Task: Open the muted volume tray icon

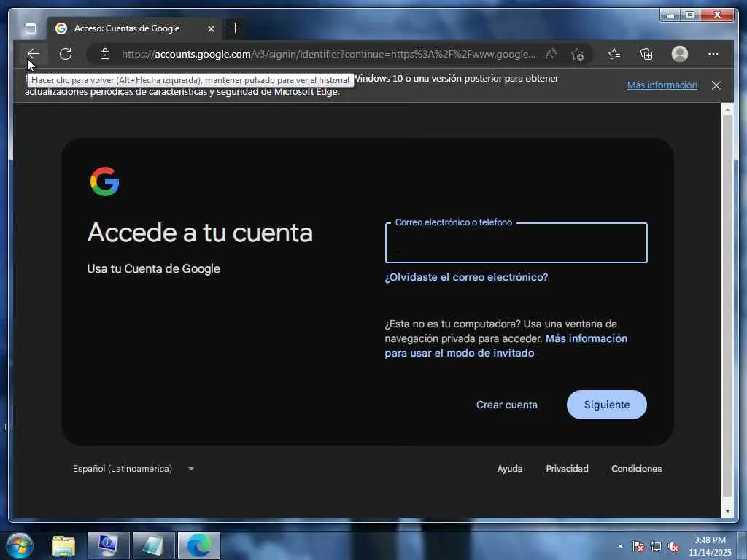Action: 673,546
